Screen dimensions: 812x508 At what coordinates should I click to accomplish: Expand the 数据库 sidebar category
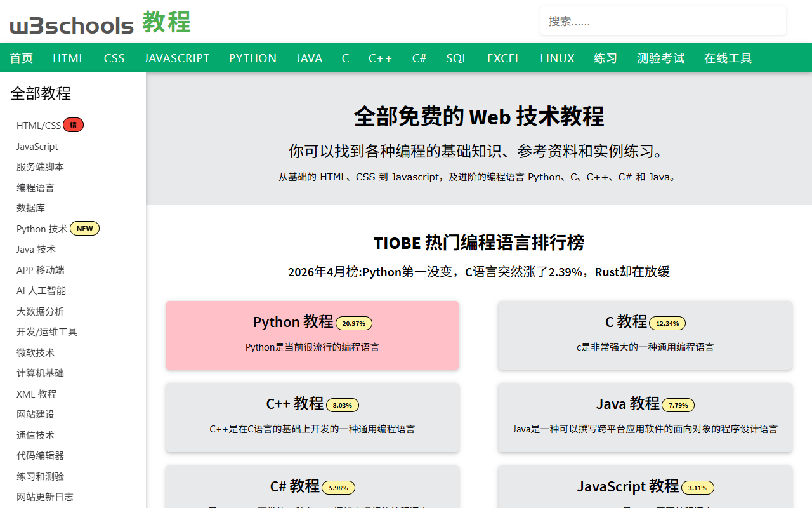[x=30, y=208]
